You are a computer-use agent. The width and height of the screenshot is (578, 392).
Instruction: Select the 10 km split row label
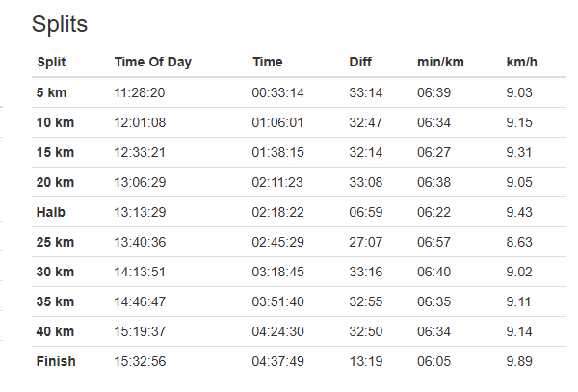(55, 122)
